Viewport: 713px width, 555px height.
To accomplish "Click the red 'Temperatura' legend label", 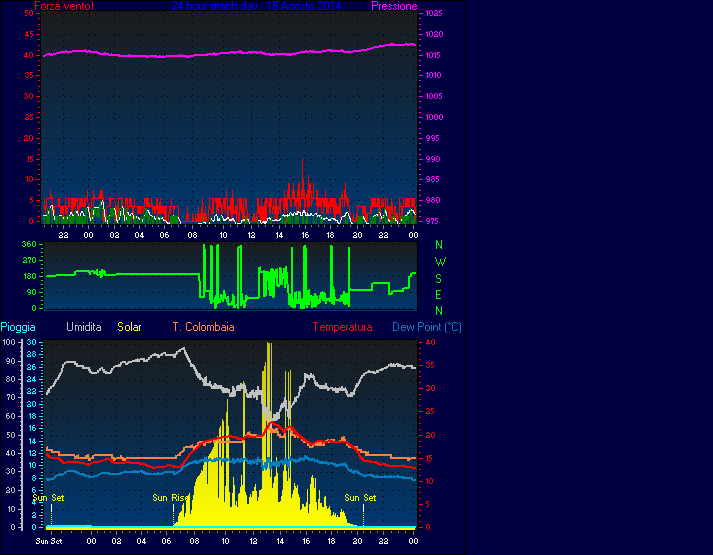I will 342,327.
